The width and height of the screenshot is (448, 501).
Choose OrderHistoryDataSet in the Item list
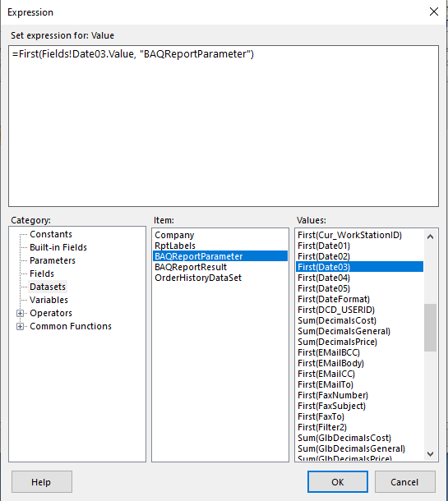[219, 278]
